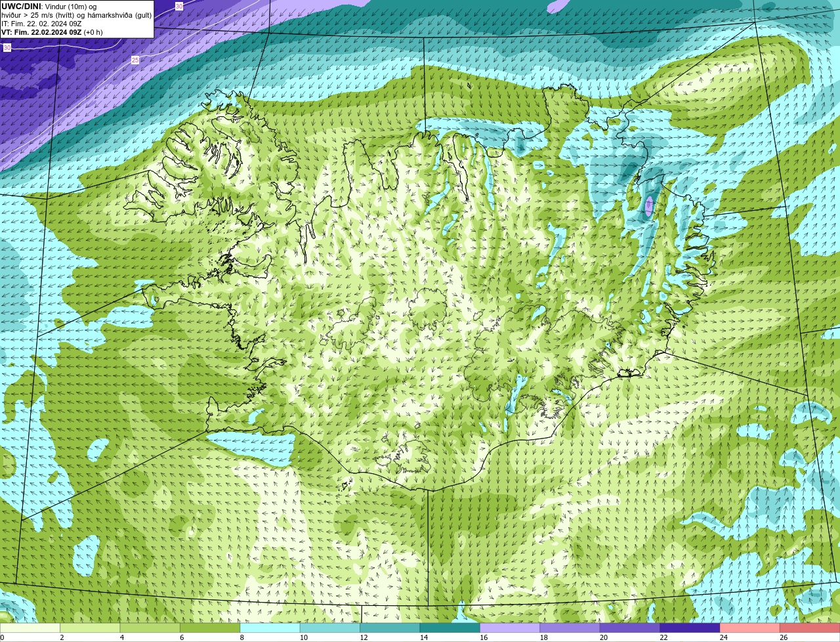This screenshot has height=642, width=840.
Task: Select the pale cream 0–2 m/s scale swatch
Action: [x=30, y=628]
